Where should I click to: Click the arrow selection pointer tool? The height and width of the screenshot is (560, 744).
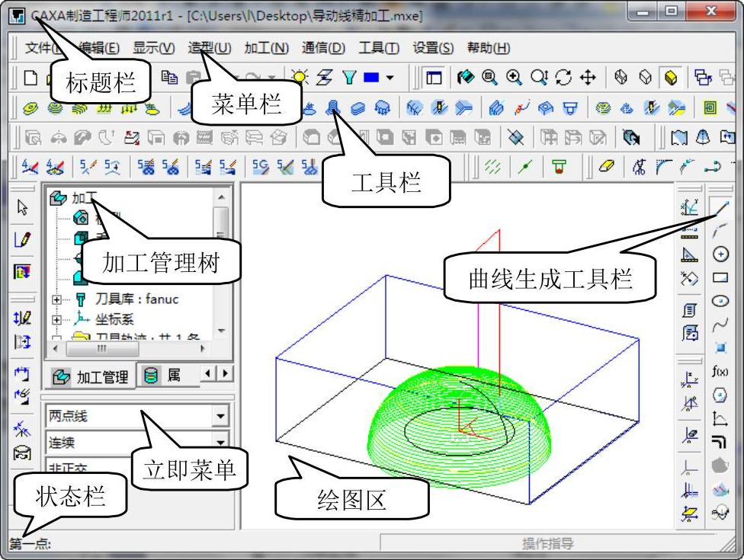22,208
